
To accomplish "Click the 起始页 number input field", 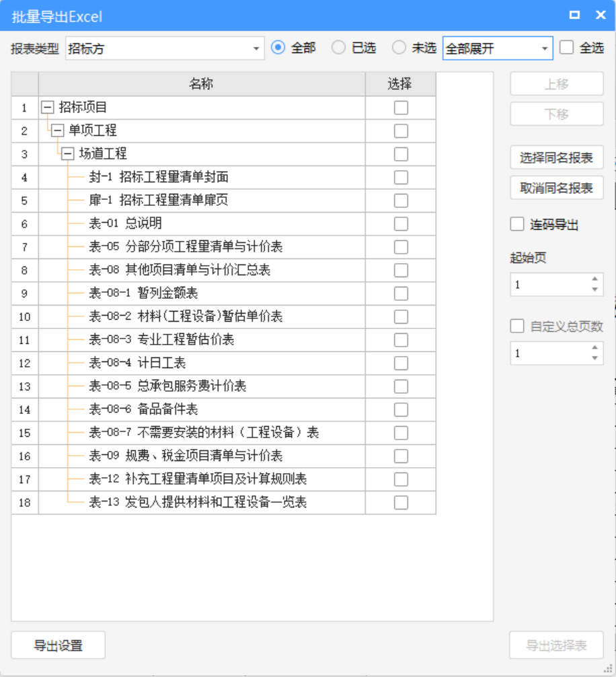I will point(548,285).
